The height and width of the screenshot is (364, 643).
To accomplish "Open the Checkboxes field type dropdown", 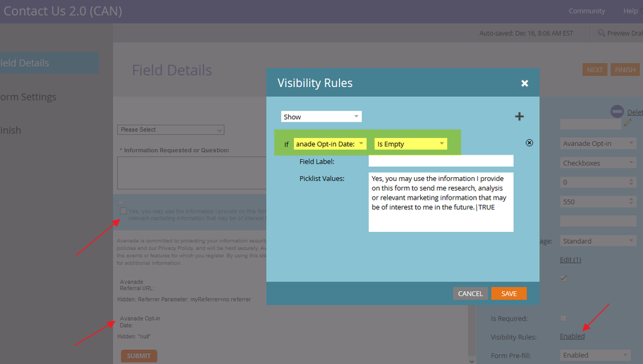I will pyautogui.click(x=598, y=163).
